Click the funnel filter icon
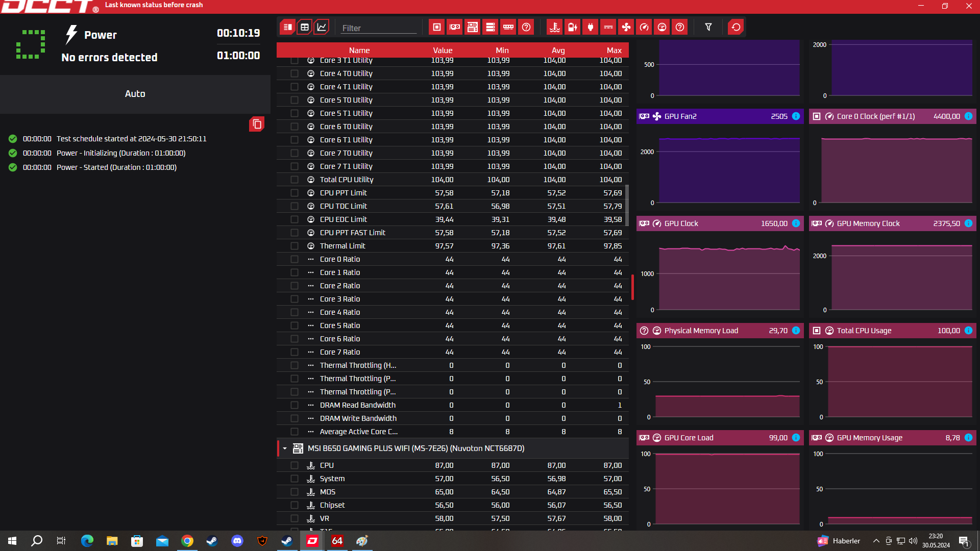Screen dimensions: 980x551 [x=708, y=27]
